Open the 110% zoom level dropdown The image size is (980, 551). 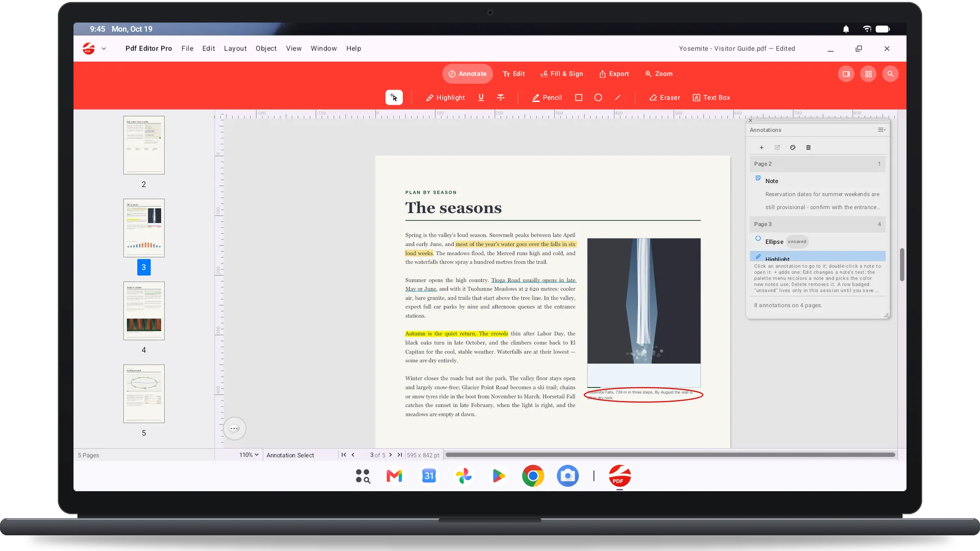[248, 455]
